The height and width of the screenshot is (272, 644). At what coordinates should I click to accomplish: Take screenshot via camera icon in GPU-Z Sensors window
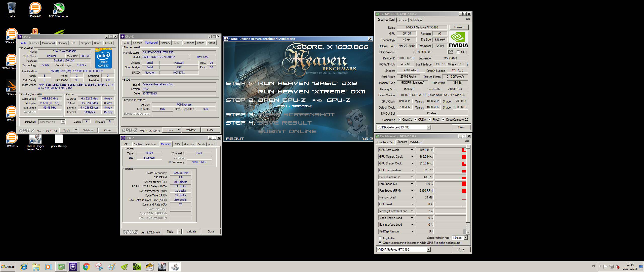(467, 141)
